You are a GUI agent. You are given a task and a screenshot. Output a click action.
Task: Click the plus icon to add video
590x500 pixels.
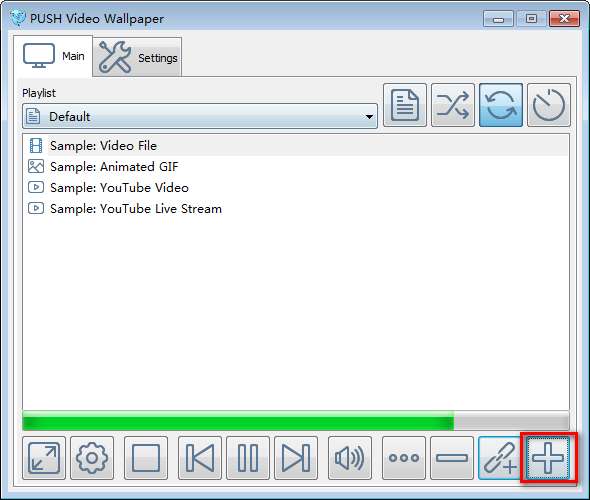coord(548,458)
